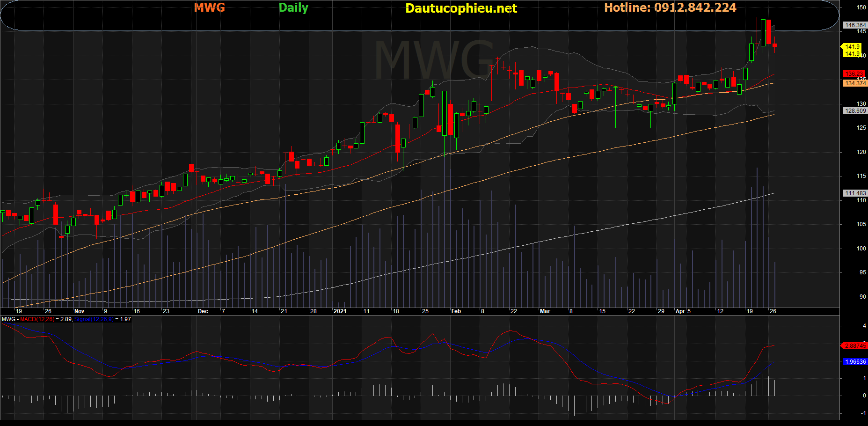Select the gray 146.364 upper band tag
The height and width of the screenshot is (426, 868).
pos(855,25)
